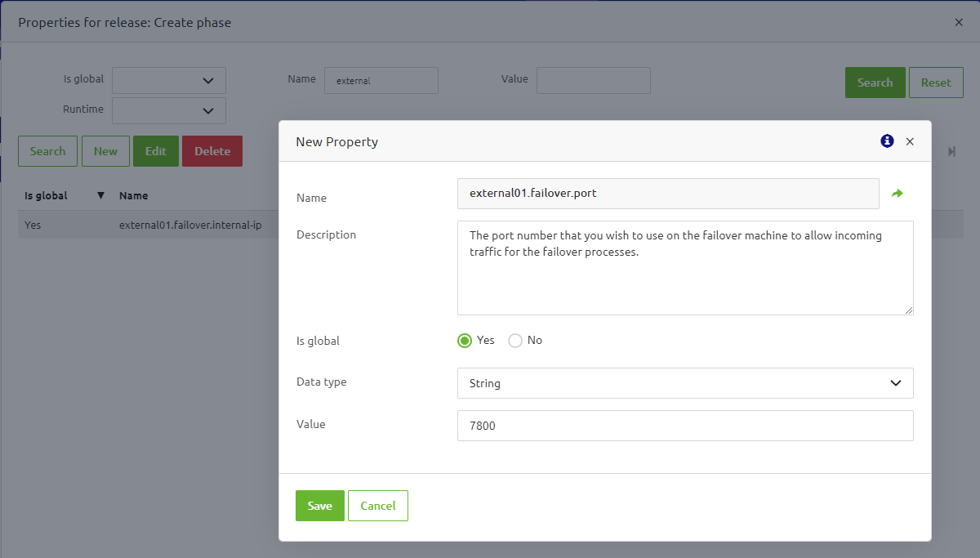Reset the search filters
The image size is (980, 558).
(x=936, y=82)
